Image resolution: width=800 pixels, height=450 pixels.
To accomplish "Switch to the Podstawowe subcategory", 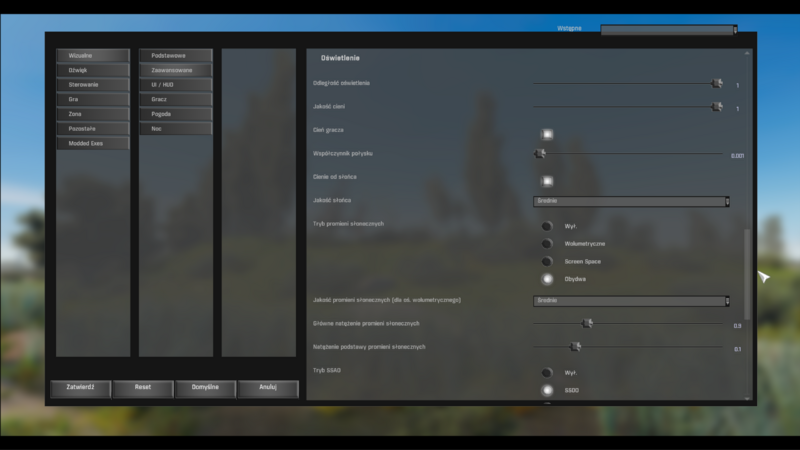I will (x=176, y=56).
